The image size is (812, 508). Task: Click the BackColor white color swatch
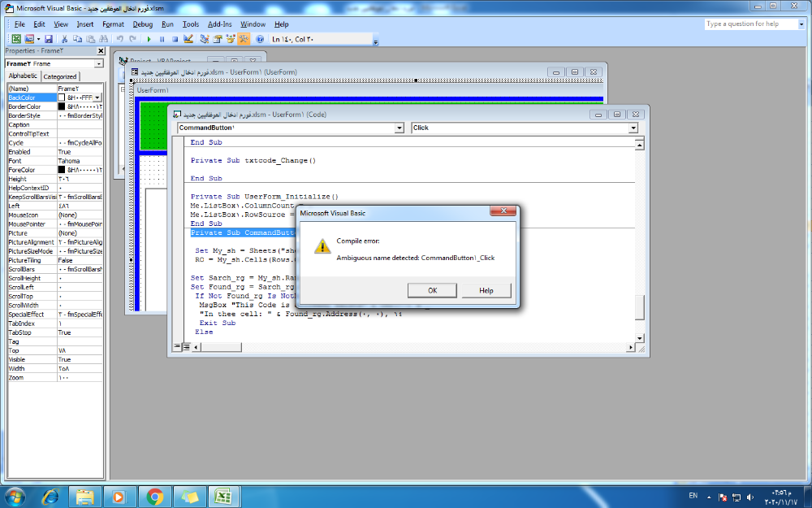click(x=61, y=98)
